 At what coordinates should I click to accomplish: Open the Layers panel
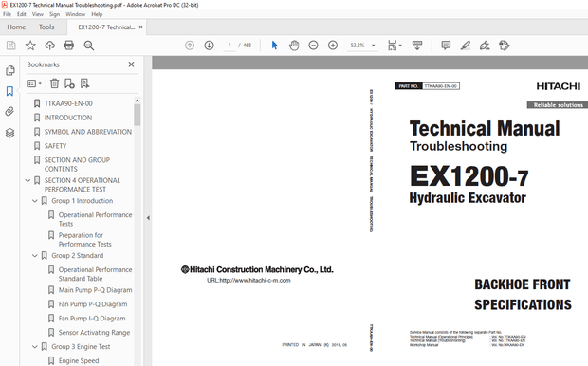click(x=10, y=133)
